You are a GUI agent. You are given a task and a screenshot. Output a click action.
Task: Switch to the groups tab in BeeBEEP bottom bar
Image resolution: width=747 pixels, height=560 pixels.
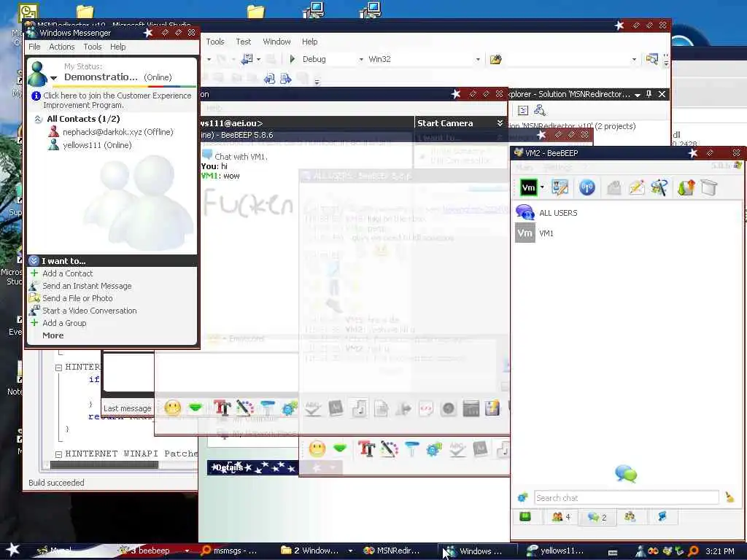(630, 517)
